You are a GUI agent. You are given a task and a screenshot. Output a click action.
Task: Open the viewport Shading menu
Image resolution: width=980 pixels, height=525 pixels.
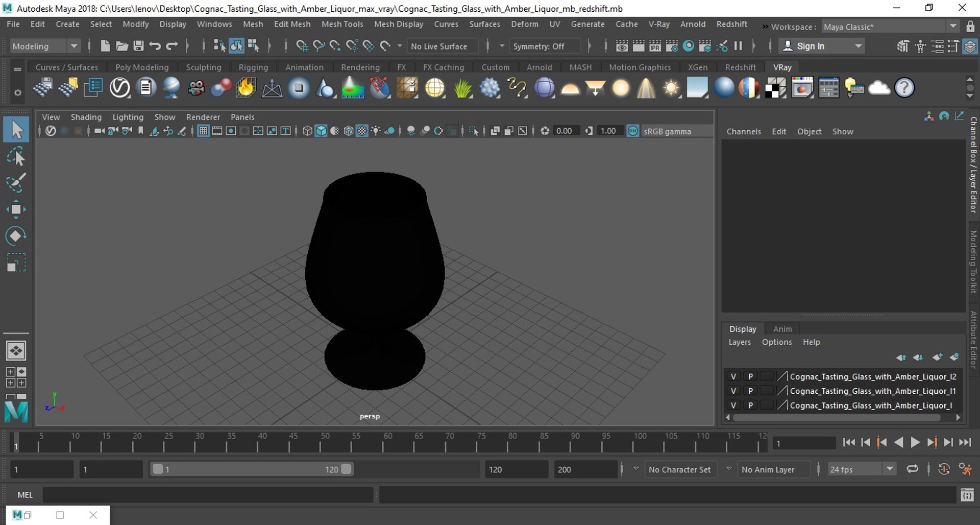[x=86, y=117]
